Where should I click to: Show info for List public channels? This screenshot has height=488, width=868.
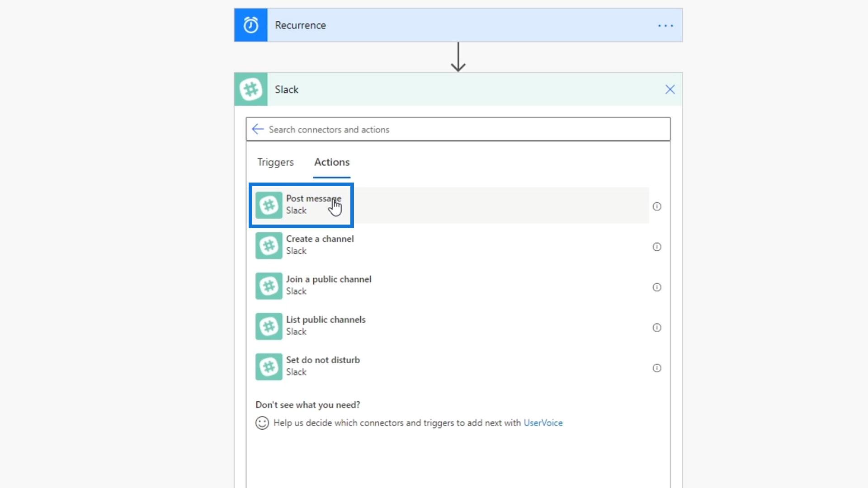pyautogui.click(x=656, y=328)
